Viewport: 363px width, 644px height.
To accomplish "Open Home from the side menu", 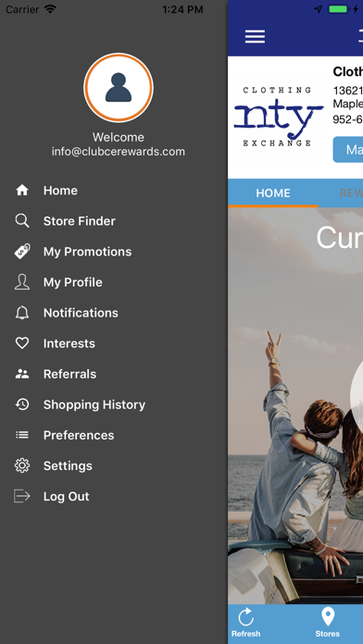I will pyautogui.click(x=60, y=191).
